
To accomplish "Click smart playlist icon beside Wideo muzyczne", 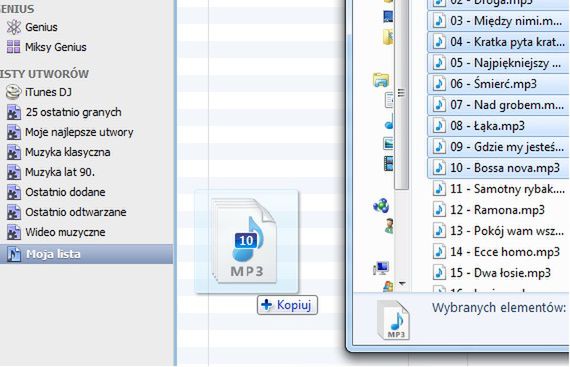I will coord(14,232).
